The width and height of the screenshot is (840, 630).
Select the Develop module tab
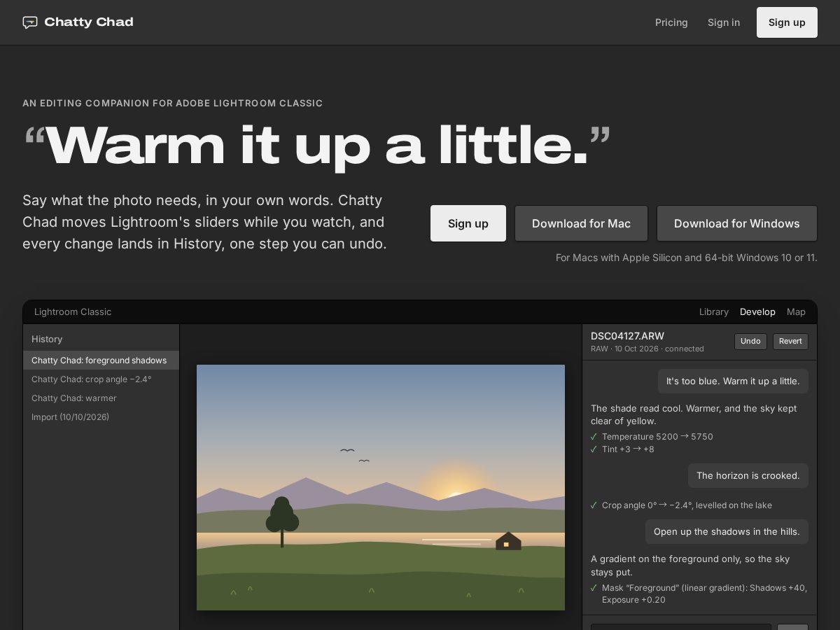point(757,312)
